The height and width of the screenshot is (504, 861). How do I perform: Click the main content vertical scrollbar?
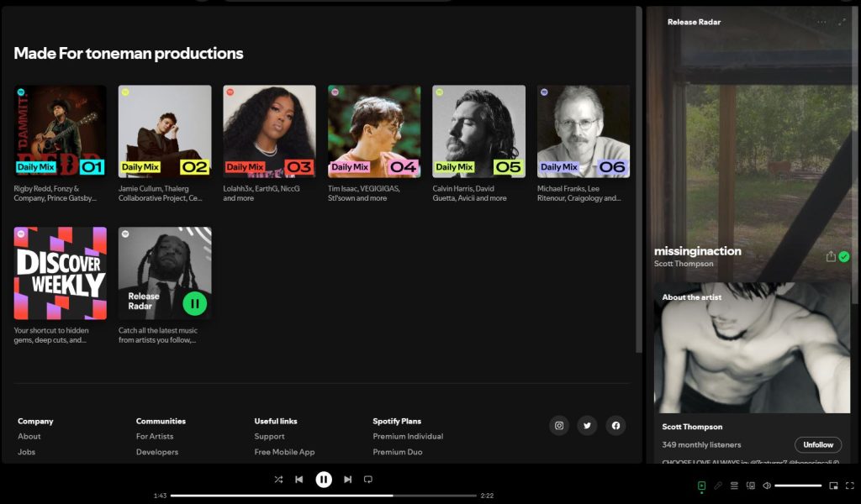[639, 180]
